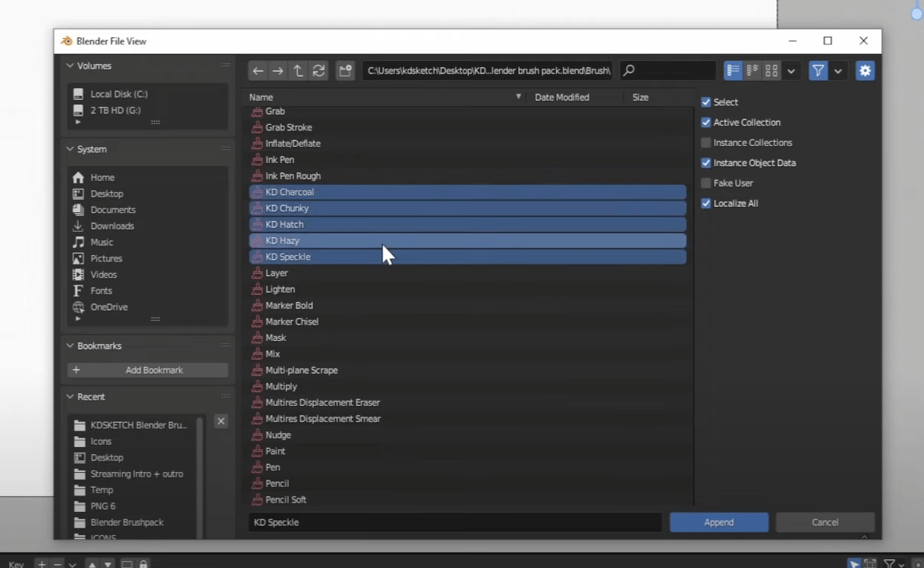Open display settings dropdown arrow
This screenshot has width=924, height=568.
coord(791,71)
